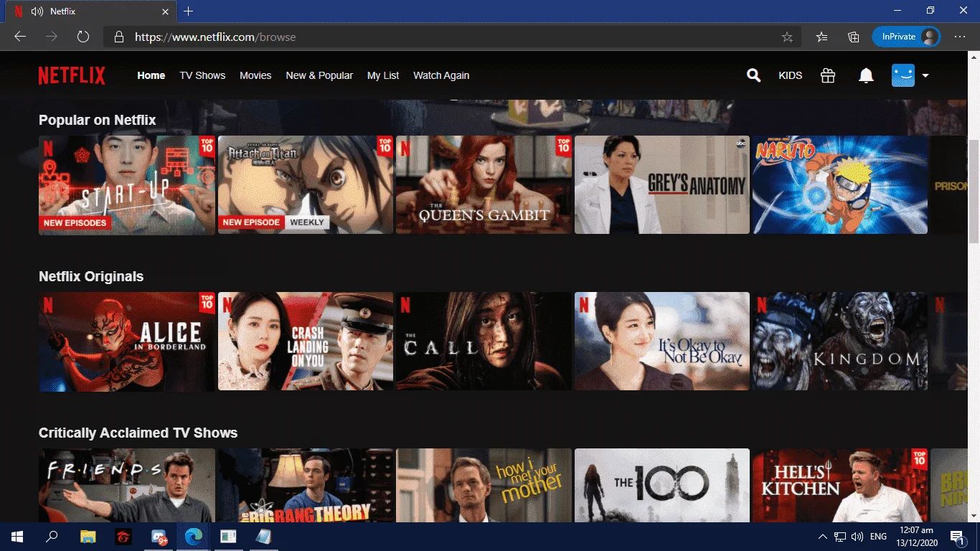The width and height of the screenshot is (980, 551).
Task: Switch to KIDS mode link
Action: (791, 75)
